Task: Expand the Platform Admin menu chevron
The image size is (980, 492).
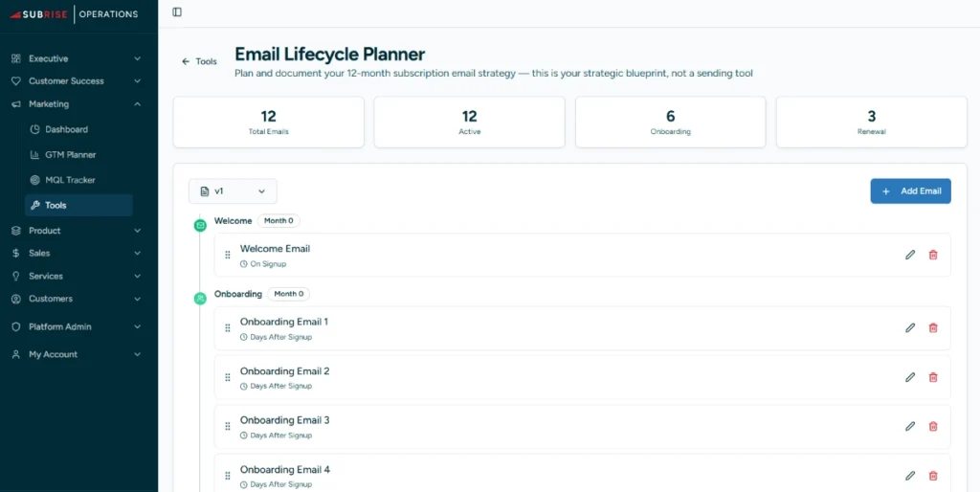Action: point(138,326)
